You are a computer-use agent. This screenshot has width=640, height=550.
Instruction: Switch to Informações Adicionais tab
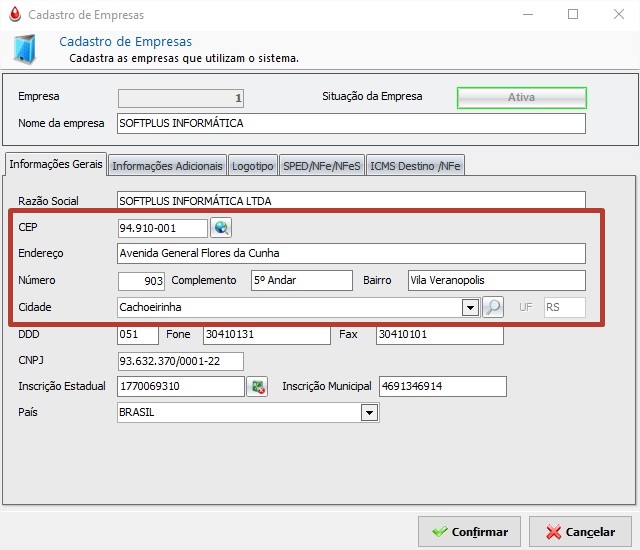[x=167, y=166]
